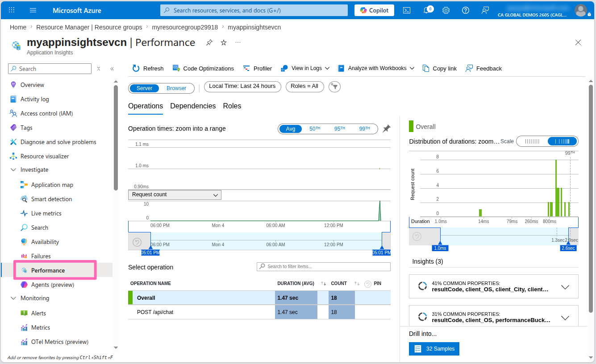This screenshot has width=596, height=364.
Task: Pin the Performance blade to dashboard
Action: [x=209, y=42]
